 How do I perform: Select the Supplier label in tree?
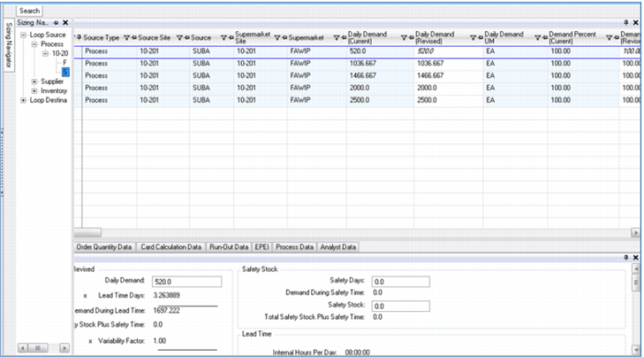click(52, 81)
